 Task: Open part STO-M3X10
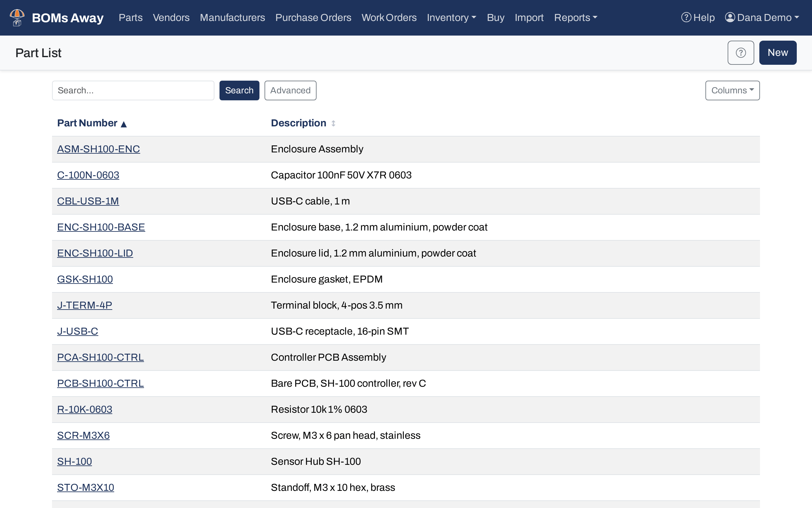(x=86, y=487)
